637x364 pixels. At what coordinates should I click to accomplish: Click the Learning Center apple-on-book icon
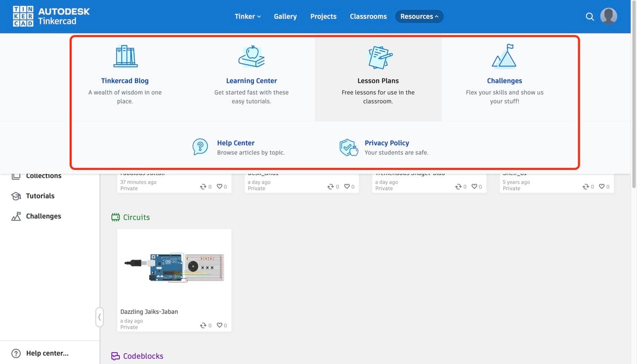click(252, 56)
